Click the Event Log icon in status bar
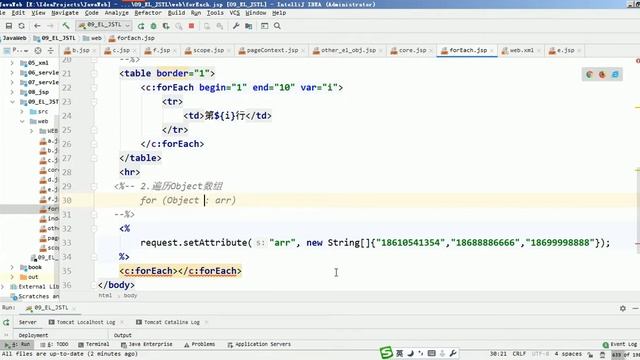Viewport: 640px width, 360px height. click(606, 344)
